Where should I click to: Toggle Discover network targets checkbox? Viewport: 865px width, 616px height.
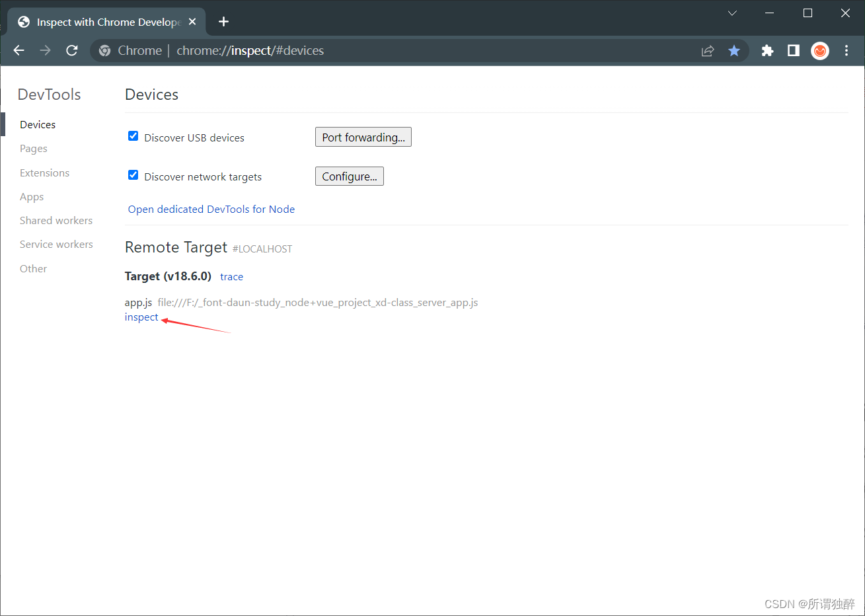(133, 175)
